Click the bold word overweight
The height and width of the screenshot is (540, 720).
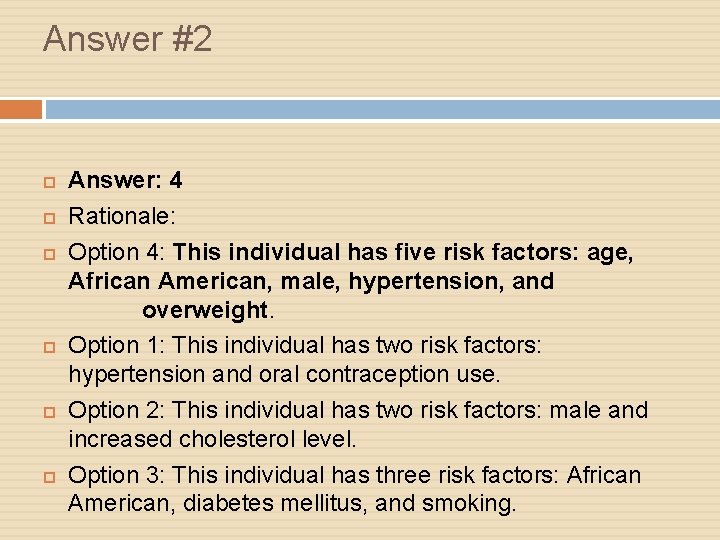[x=205, y=310]
